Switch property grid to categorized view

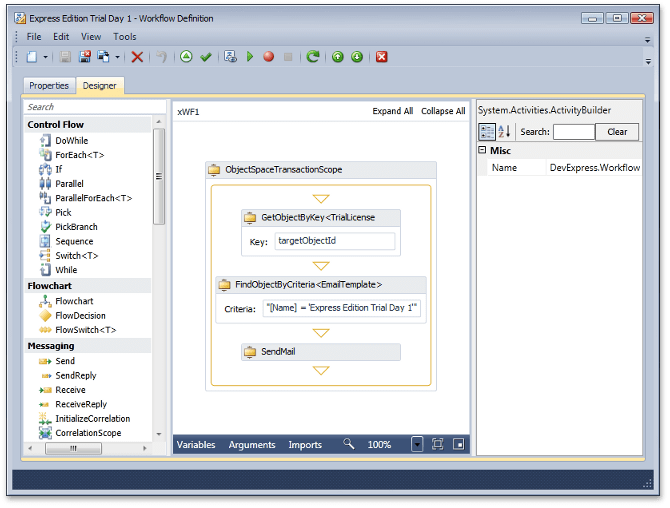[x=487, y=132]
